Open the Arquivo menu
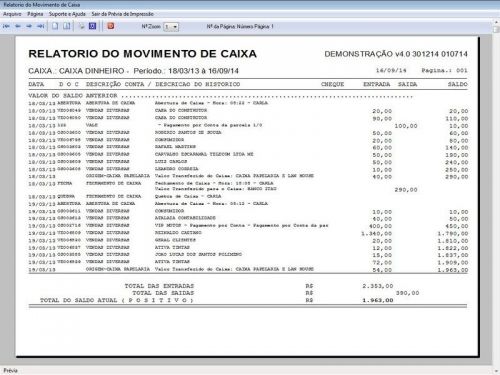500x375 pixels. click(12, 14)
